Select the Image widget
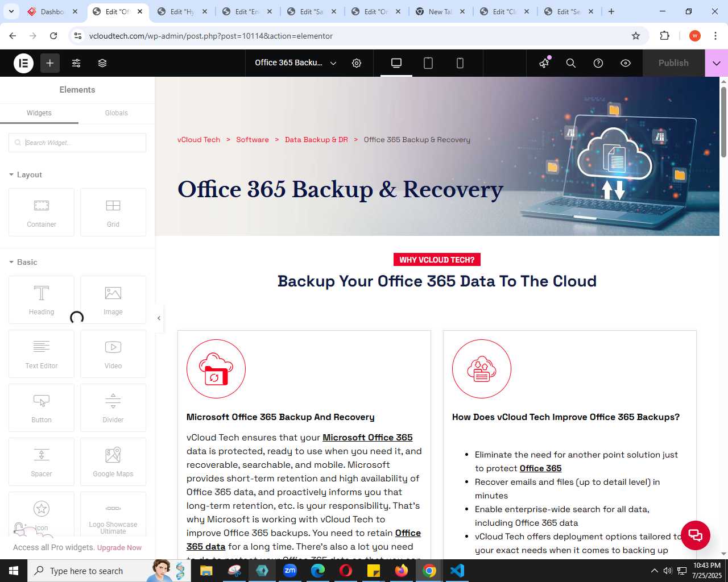The image size is (728, 582). pyautogui.click(x=113, y=300)
